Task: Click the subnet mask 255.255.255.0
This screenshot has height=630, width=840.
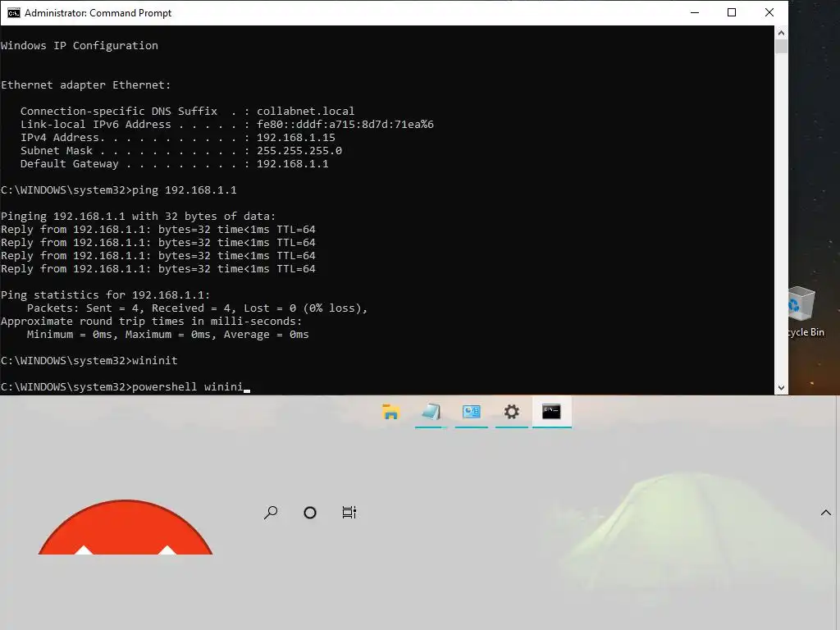Action: coord(299,151)
